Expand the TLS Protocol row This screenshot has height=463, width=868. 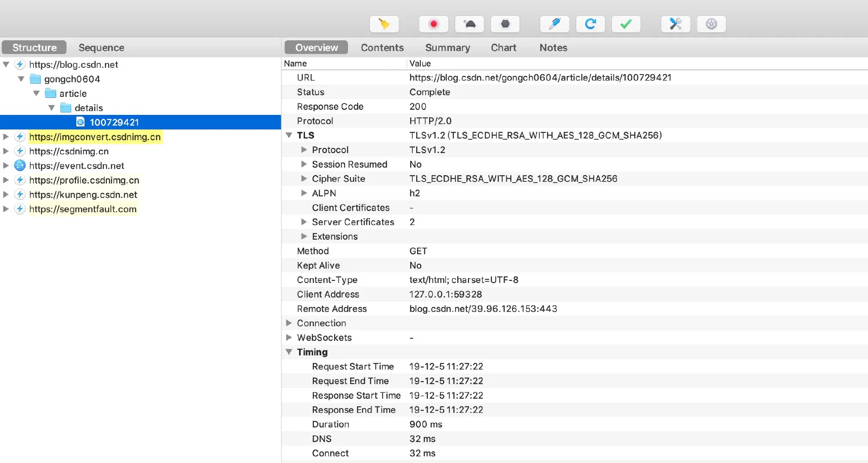[304, 150]
